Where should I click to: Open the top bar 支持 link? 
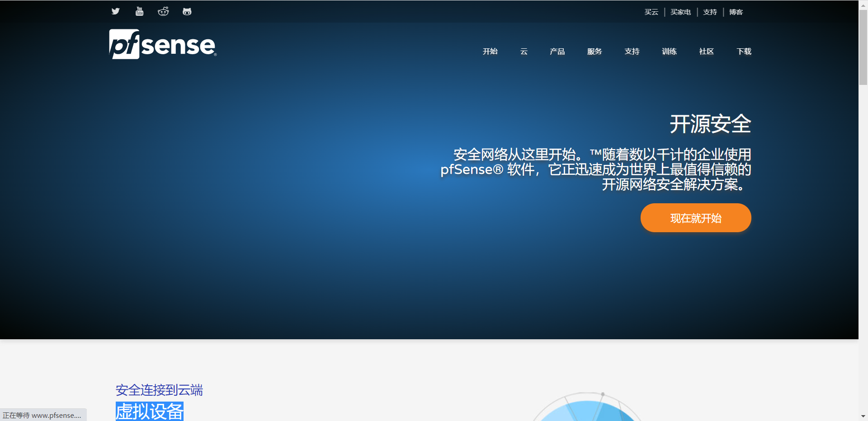click(710, 12)
